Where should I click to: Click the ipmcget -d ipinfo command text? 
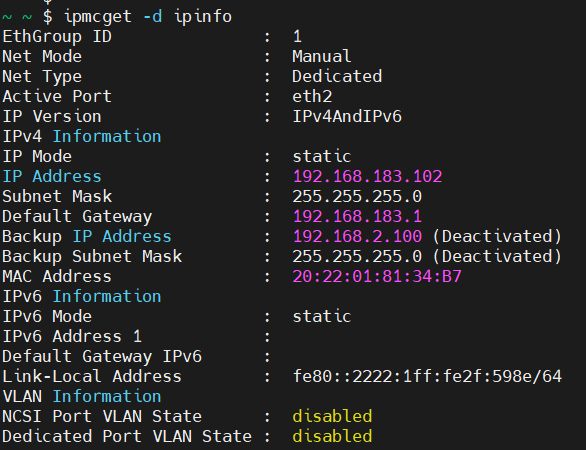(x=148, y=17)
